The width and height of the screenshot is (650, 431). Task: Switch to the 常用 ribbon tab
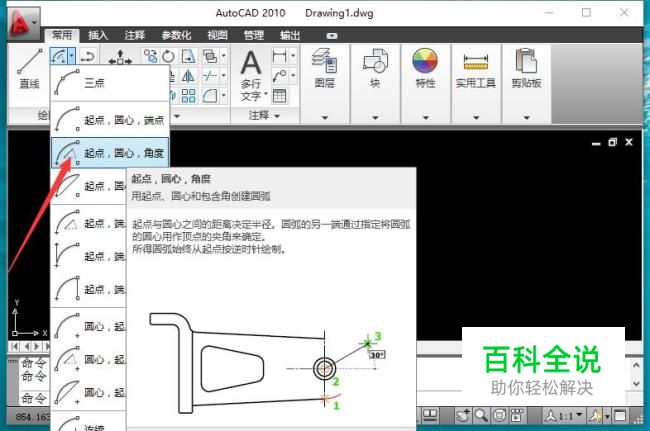click(x=62, y=35)
